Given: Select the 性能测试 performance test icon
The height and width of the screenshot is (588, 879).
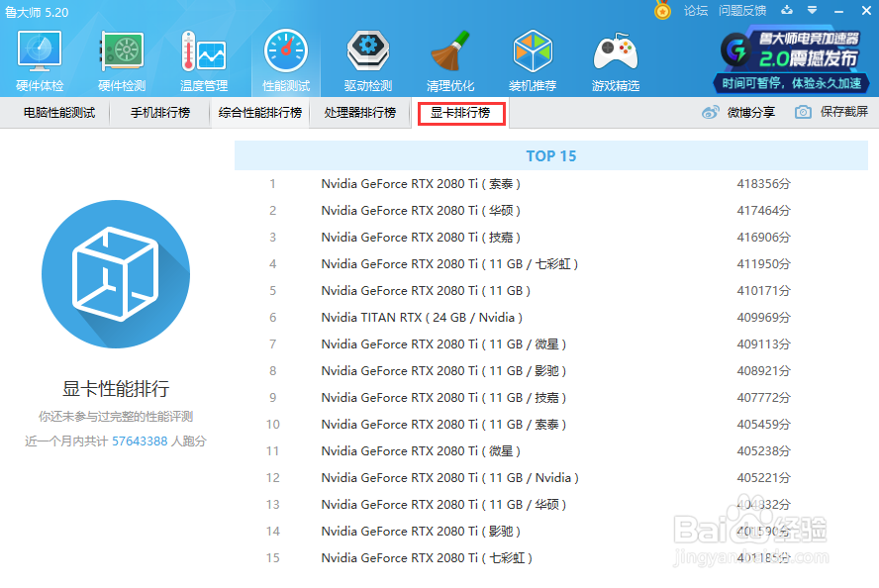Looking at the screenshot, I should pyautogui.click(x=286, y=60).
